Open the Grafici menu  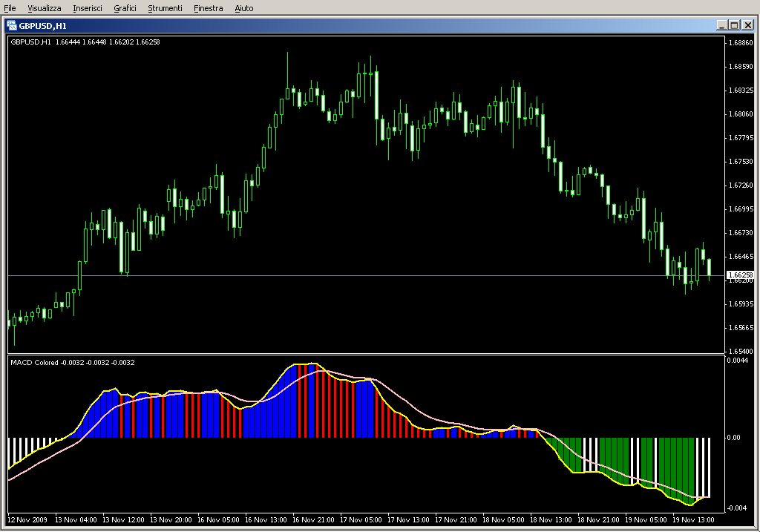pos(125,8)
